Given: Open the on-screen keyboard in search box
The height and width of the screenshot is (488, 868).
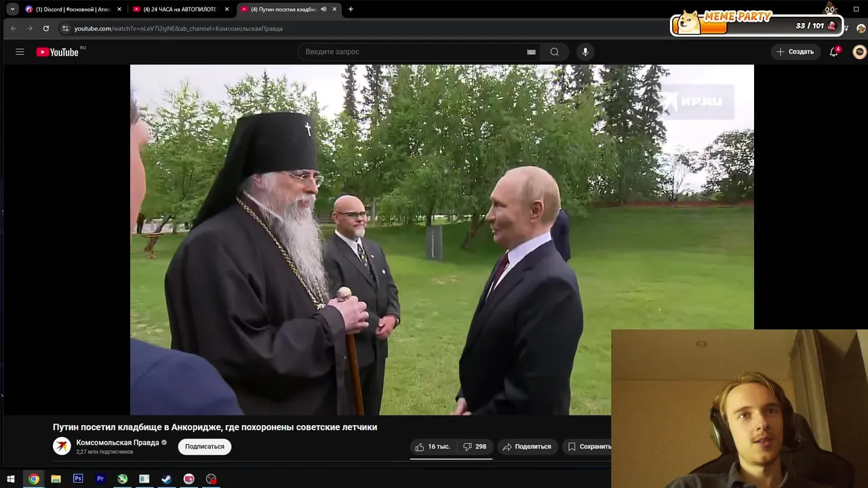Looking at the screenshot, I should (x=531, y=52).
